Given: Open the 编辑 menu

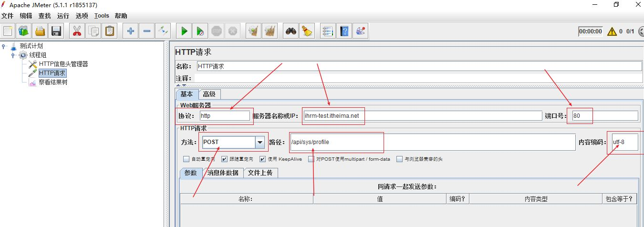Looking at the screenshot, I should [x=26, y=16].
